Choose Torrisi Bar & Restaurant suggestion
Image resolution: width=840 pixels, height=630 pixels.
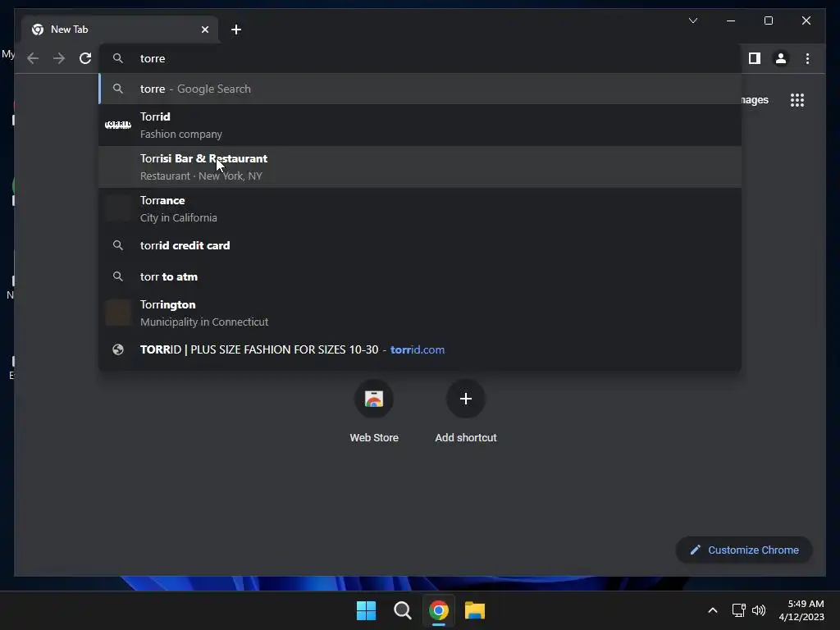(x=420, y=167)
